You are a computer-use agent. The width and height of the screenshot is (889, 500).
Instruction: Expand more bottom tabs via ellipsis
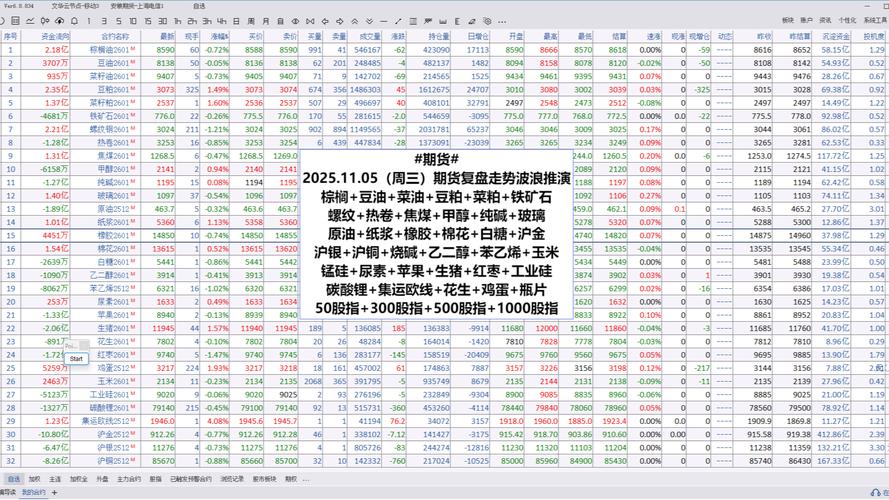click(306, 480)
